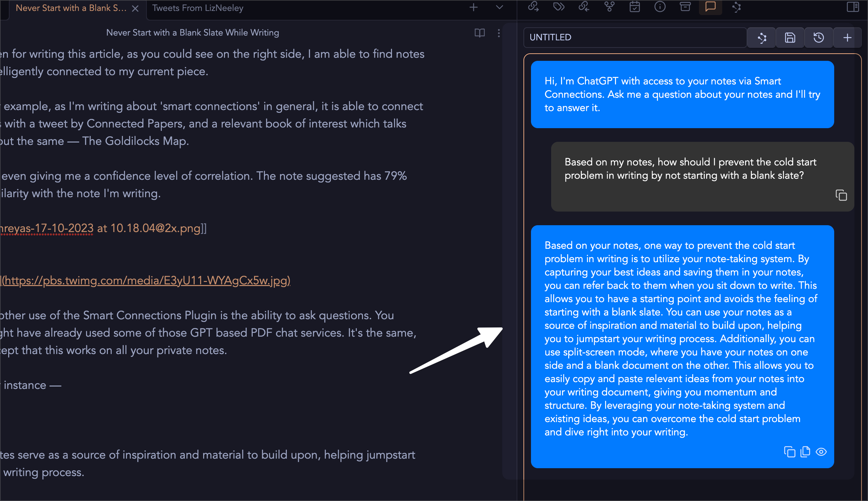
Task: Click the UNTITLED chat name field
Action: pos(634,38)
